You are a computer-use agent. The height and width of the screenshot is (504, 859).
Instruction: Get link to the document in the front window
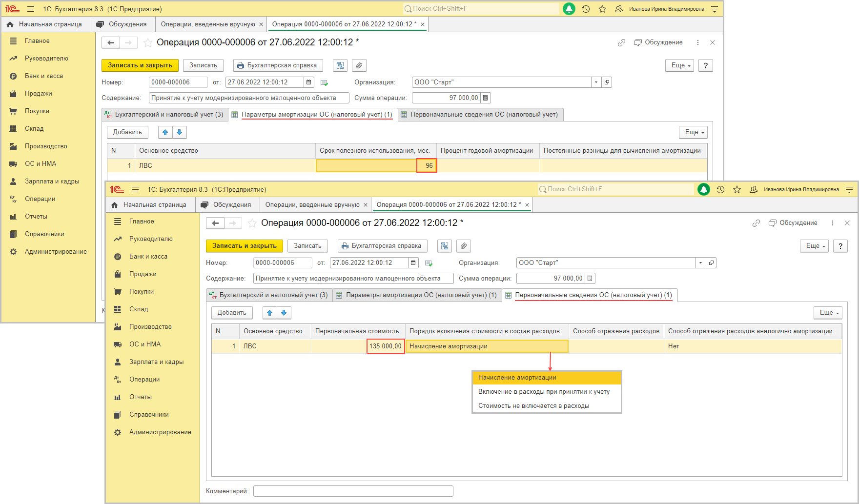(x=756, y=223)
